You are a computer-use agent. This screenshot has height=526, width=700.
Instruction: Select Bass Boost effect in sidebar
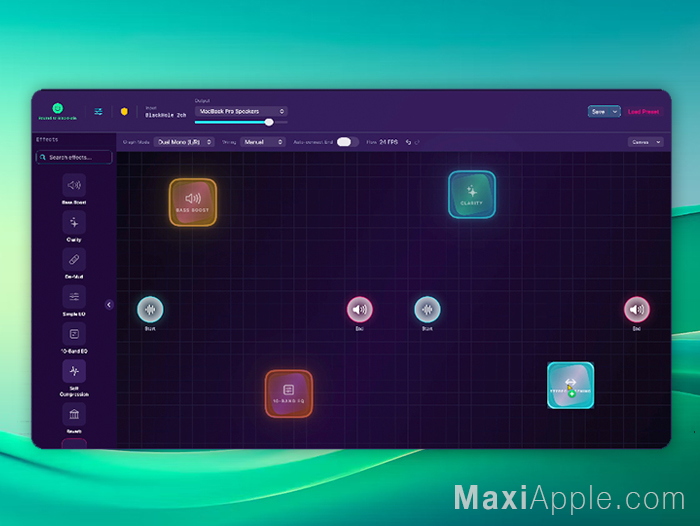point(74,189)
